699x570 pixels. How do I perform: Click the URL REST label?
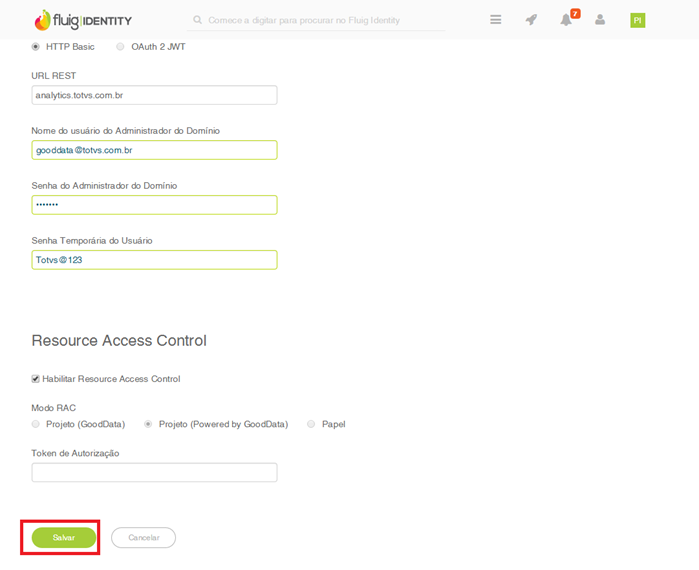pos(53,76)
